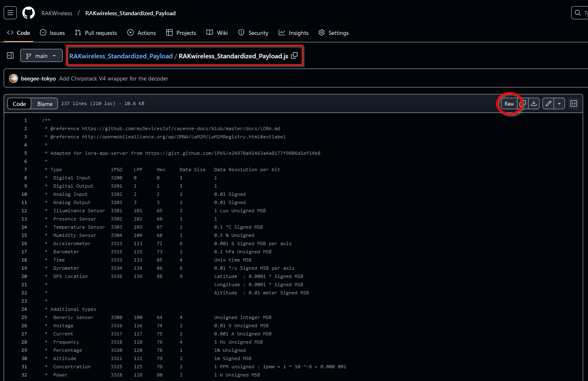Click the GitHub logo
The image size is (588, 381).
click(28, 13)
